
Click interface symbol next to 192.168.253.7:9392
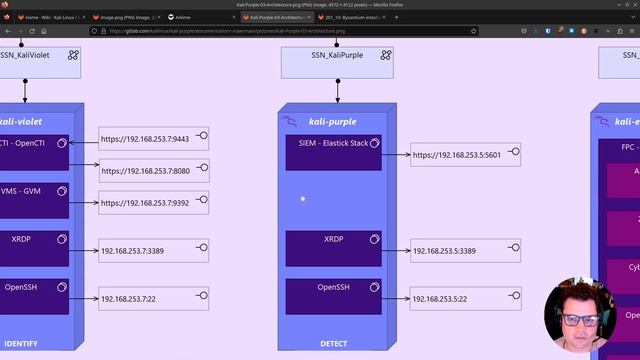point(202,199)
